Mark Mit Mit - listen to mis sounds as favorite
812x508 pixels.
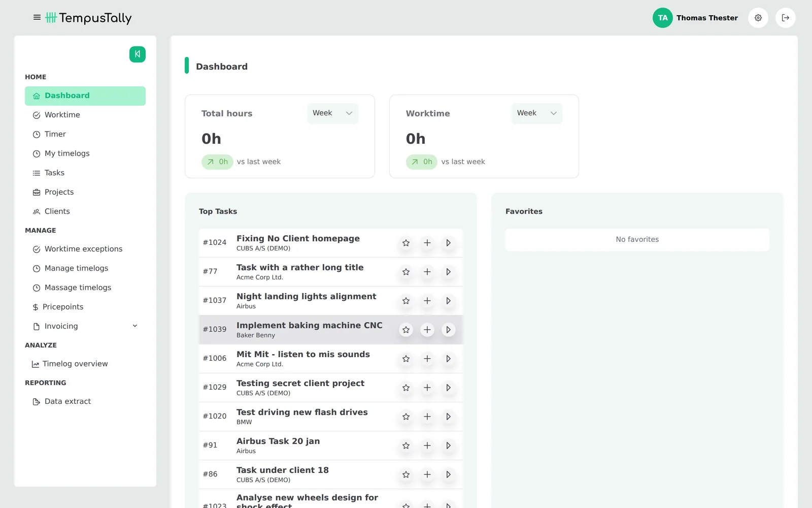point(406,359)
